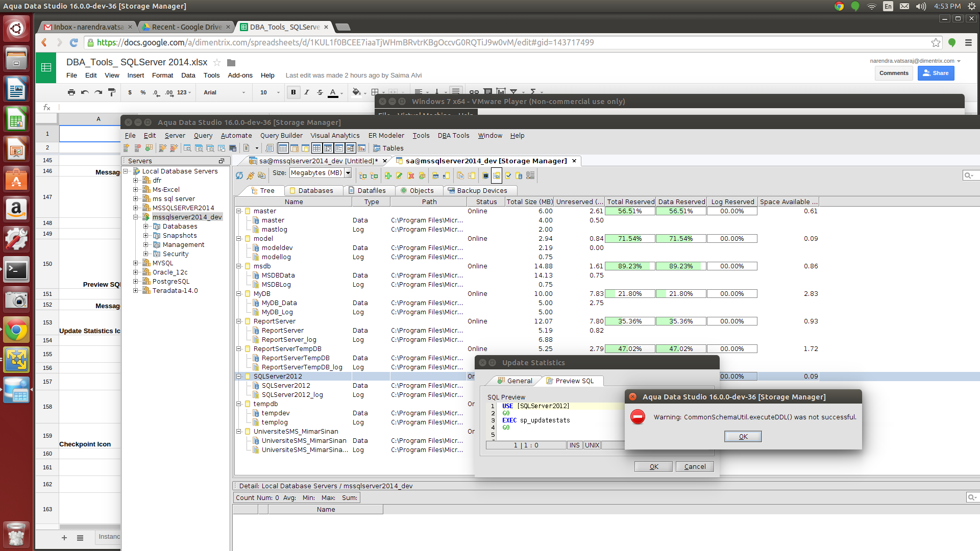Toggle the INS insert mode indicator
This screenshot has height=551, width=980.
click(x=574, y=445)
